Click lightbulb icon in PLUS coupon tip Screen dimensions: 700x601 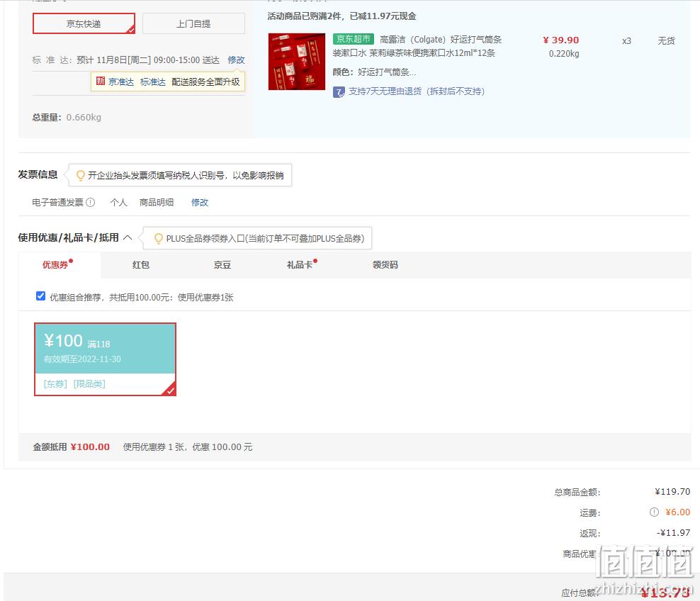159,238
